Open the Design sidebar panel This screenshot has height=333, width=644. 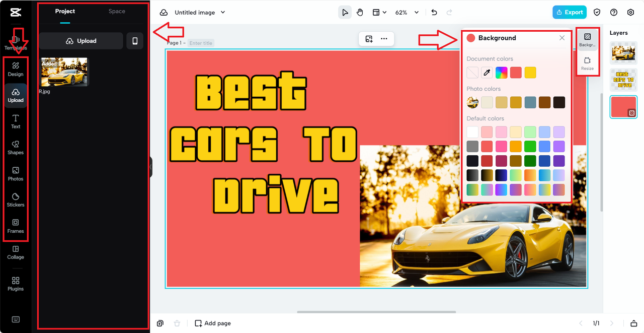(x=16, y=69)
